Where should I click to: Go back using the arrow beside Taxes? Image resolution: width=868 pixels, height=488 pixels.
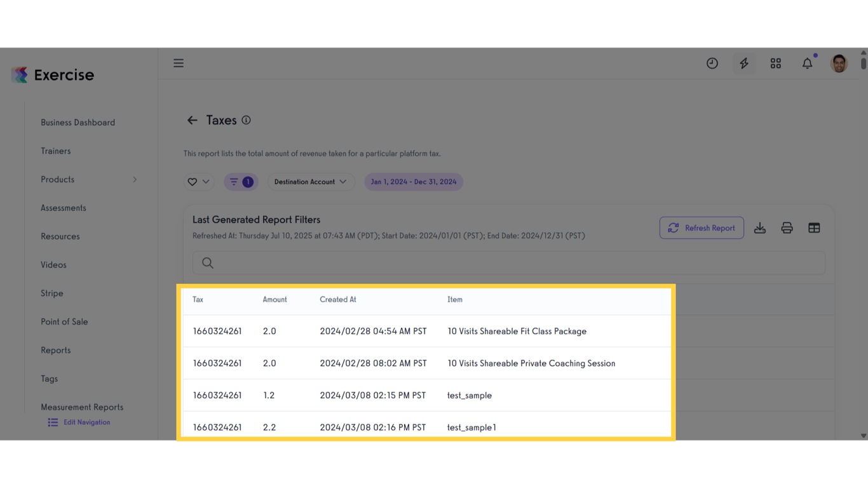pos(192,120)
